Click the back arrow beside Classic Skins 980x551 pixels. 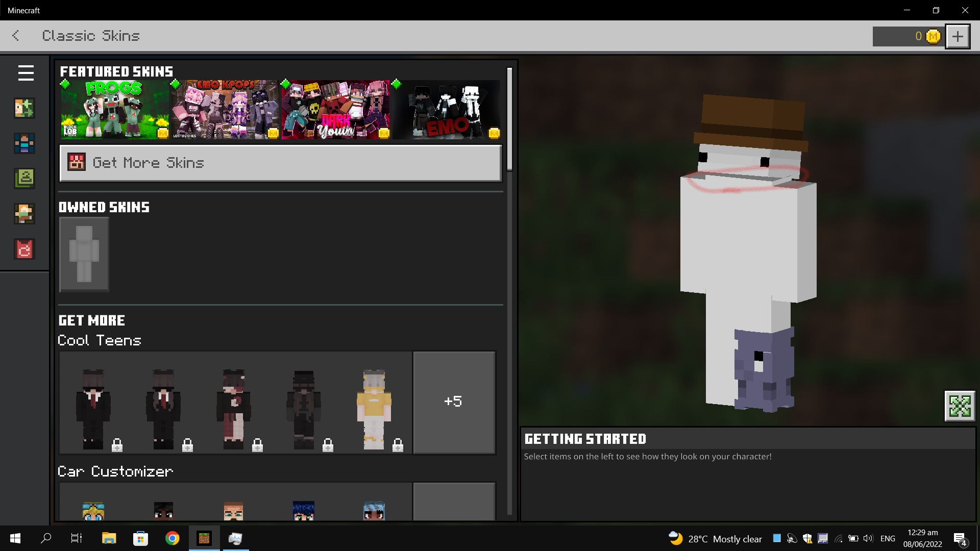[x=16, y=36]
